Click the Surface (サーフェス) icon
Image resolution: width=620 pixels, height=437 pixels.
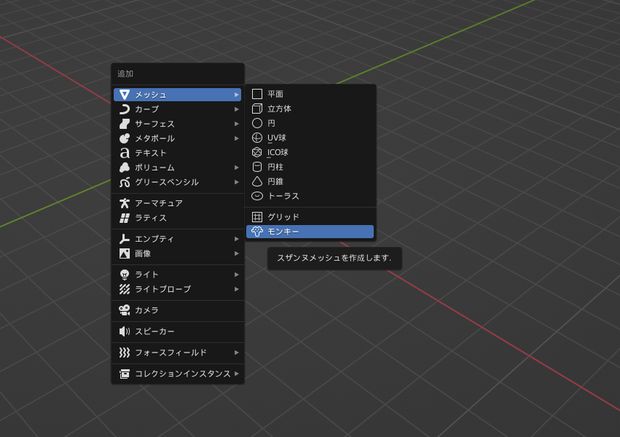click(125, 124)
